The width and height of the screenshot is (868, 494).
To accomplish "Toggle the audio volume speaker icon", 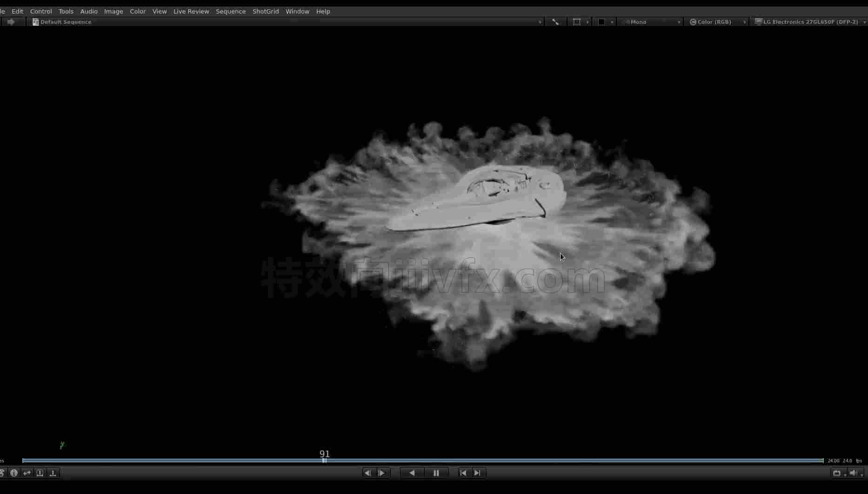I will click(x=854, y=473).
